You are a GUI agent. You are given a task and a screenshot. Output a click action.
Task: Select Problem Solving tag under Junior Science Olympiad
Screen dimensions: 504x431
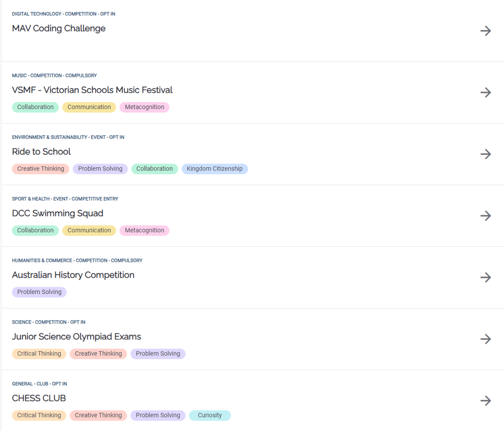click(158, 354)
